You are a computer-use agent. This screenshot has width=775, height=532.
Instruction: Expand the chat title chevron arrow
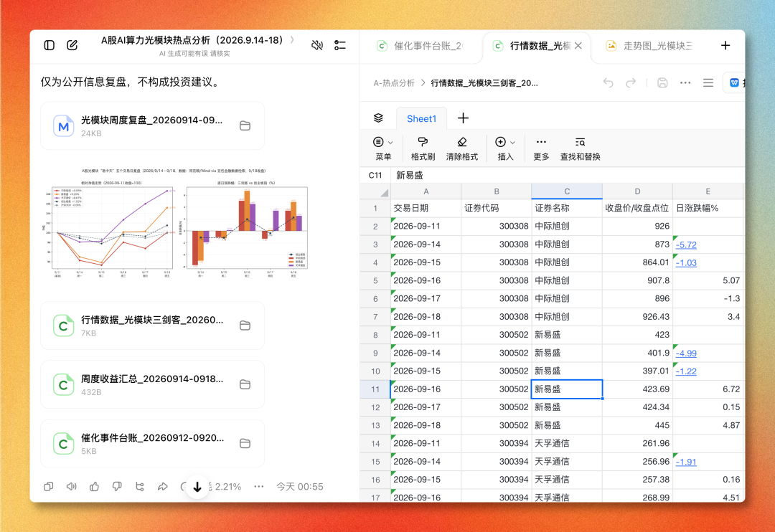pyautogui.click(x=292, y=39)
